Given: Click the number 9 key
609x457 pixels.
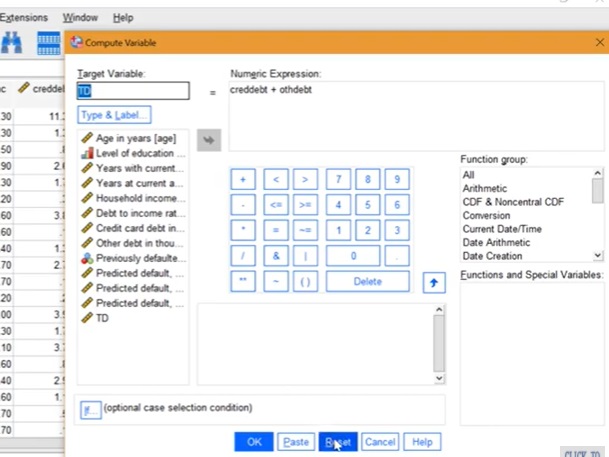Looking at the screenshot, I should pyautogui.click(x=397, y=179).
